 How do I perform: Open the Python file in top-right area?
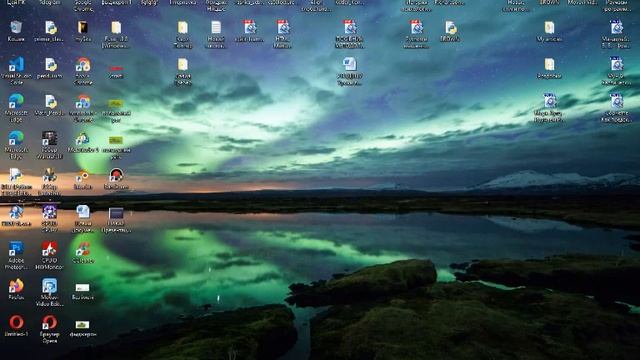click(450, 31)
